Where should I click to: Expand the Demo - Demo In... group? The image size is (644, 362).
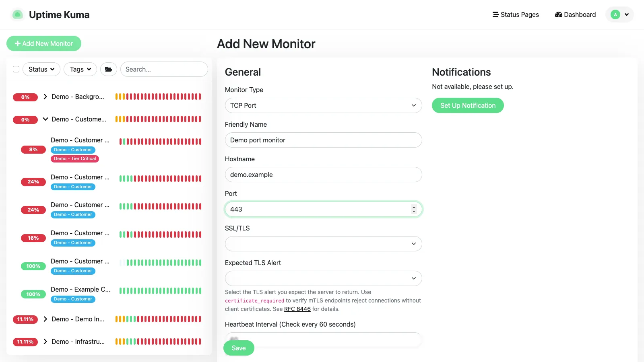[45, 319]
